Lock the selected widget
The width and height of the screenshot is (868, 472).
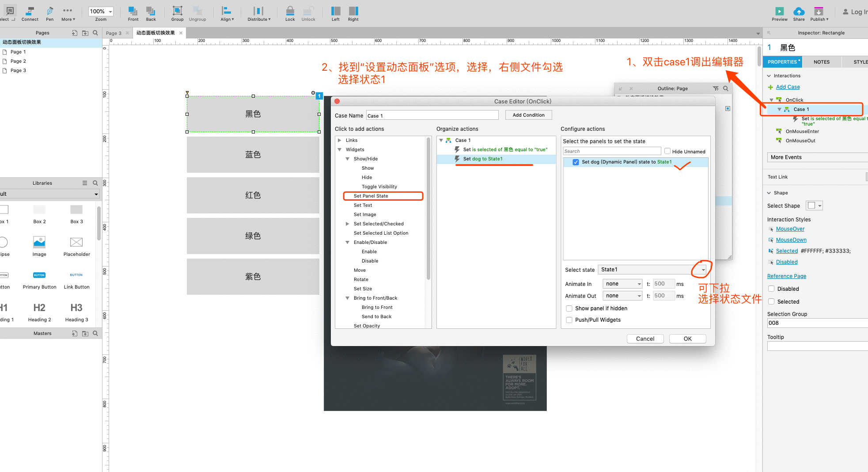290,14
